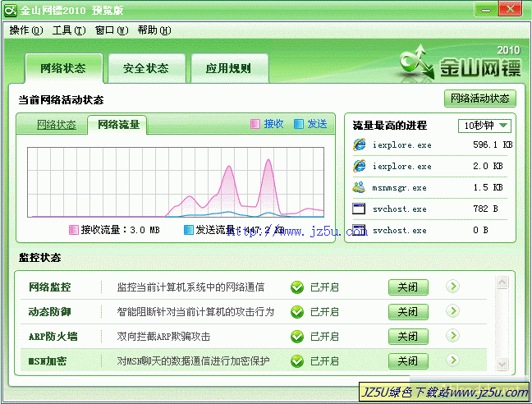The height and width of the screenshot is (404, 532).
Task: Click the 接收流量：3.0 MB text
Action: coord(120,230)
